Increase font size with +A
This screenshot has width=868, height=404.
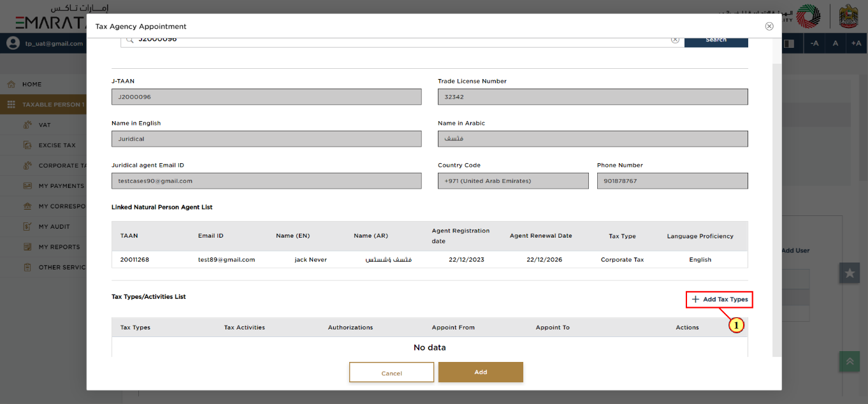(856, 43)
